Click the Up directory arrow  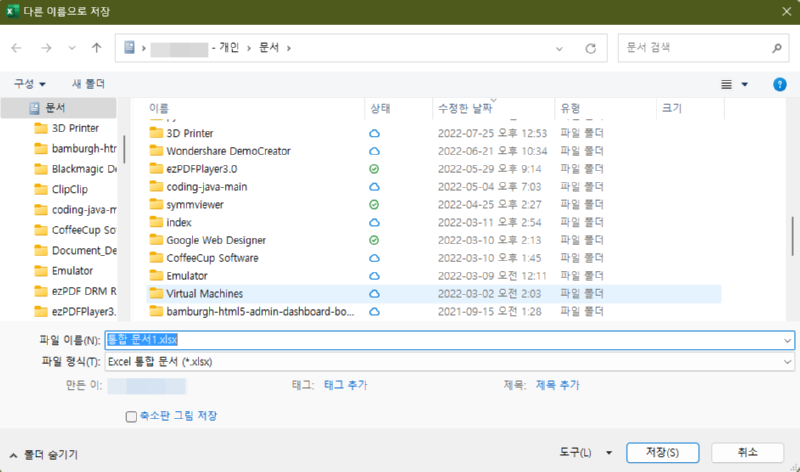point(96,47)
